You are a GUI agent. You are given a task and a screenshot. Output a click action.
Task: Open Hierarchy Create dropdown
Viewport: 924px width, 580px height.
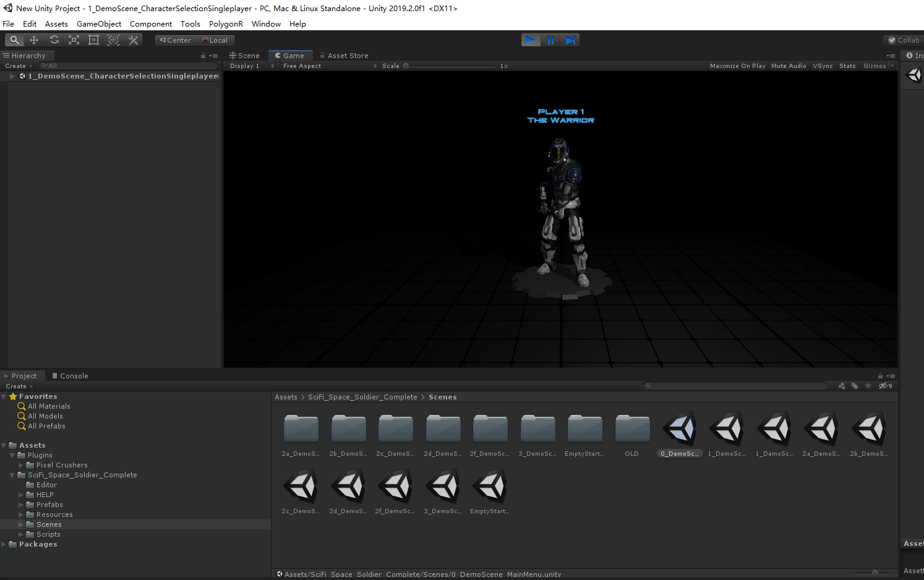(x=19, y=66)
